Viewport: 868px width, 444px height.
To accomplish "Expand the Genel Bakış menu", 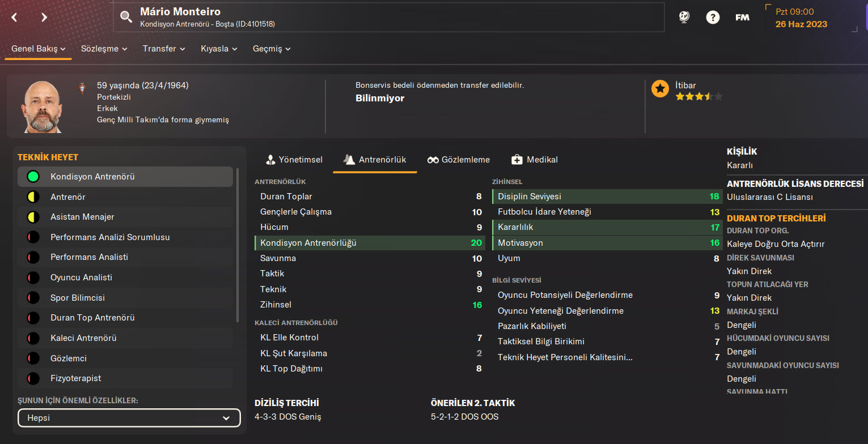I will [x=39, y=49].
